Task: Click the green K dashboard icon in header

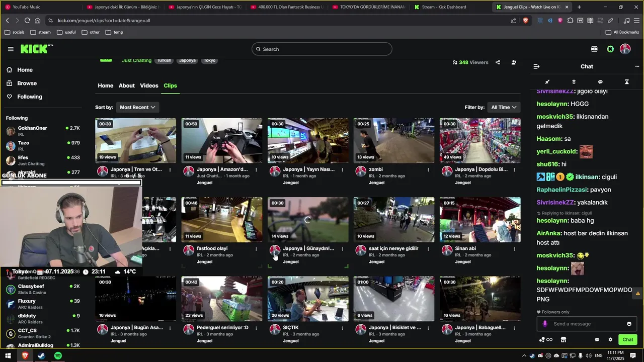Action: [x=610, y=49]
